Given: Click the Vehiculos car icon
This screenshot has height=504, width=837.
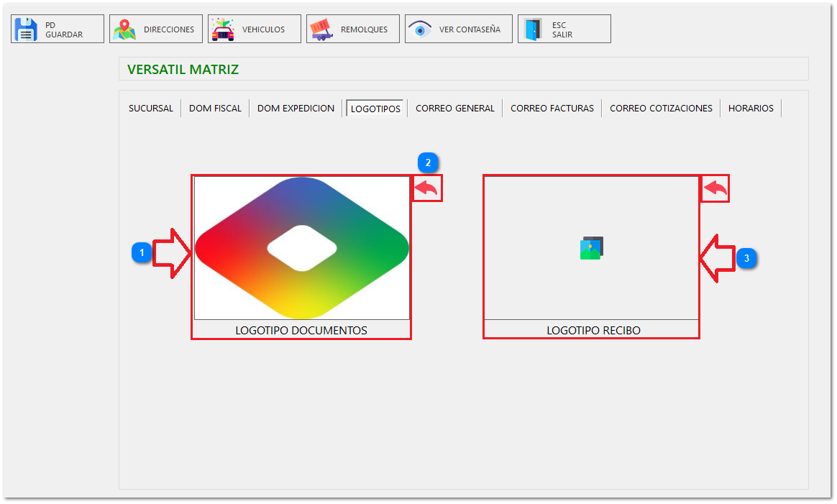Looking at the screenshot, I should pos(223,29).
